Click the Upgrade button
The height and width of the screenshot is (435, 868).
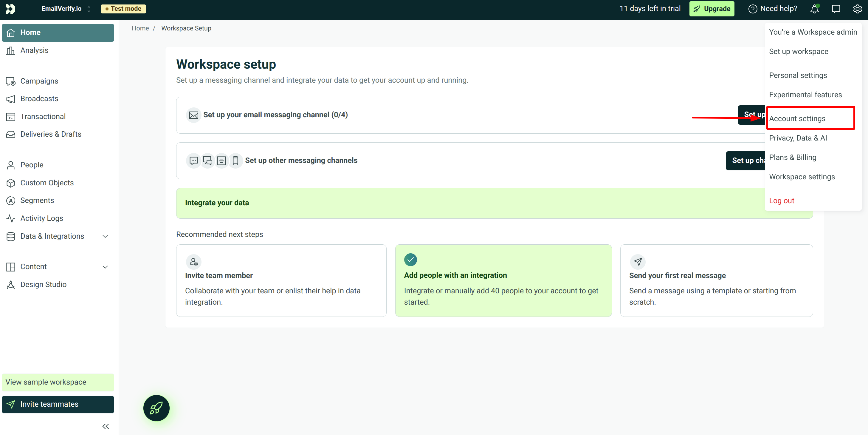coord(712,9)
